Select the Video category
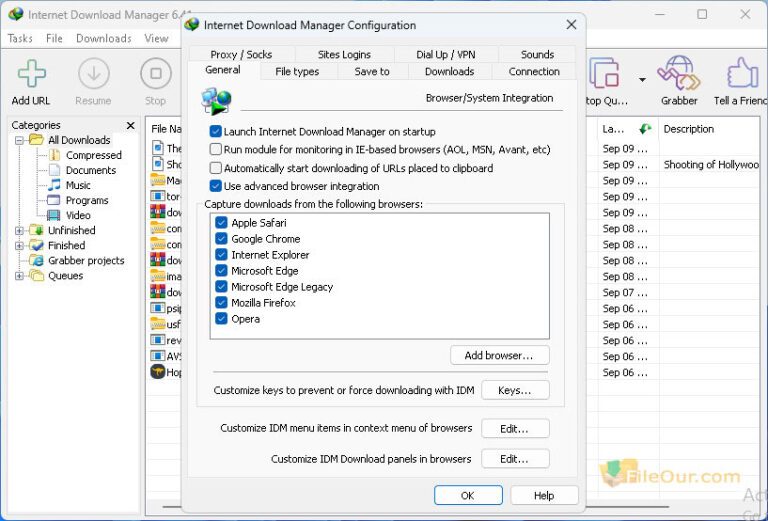Viewport: 768px width, 521px height. coord(78,215)
